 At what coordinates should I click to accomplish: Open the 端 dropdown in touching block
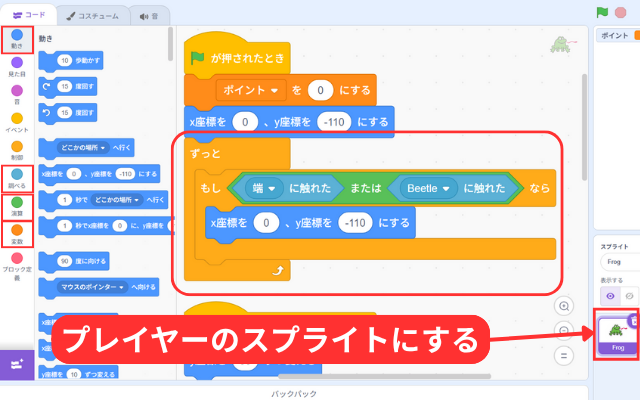264,188
